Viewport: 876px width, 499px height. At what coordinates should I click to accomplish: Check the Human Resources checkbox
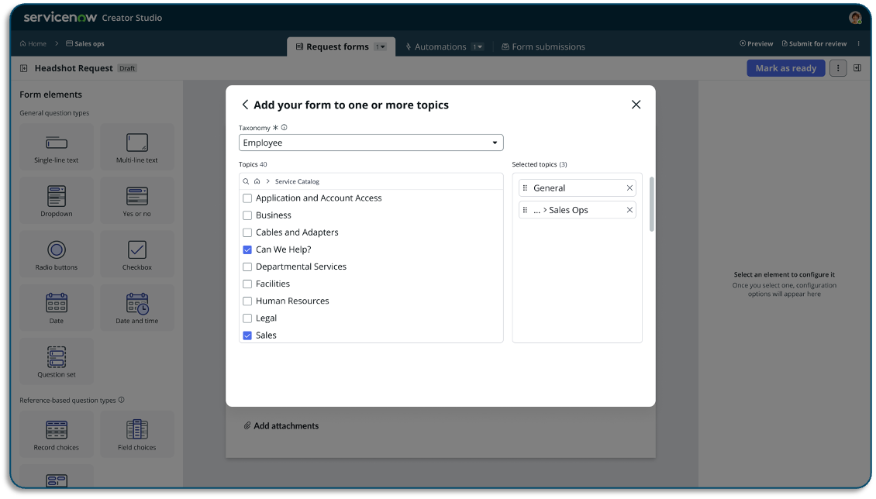(x=247, y=301)
